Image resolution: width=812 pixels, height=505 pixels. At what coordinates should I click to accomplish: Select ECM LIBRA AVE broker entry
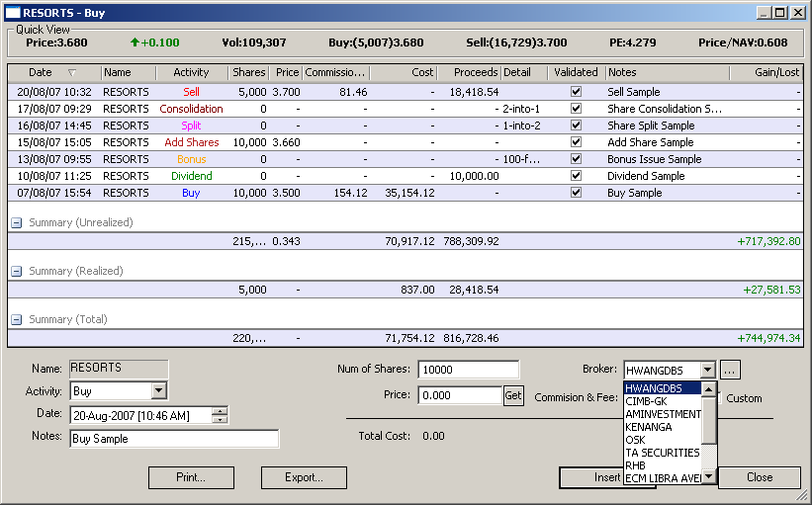663,478
